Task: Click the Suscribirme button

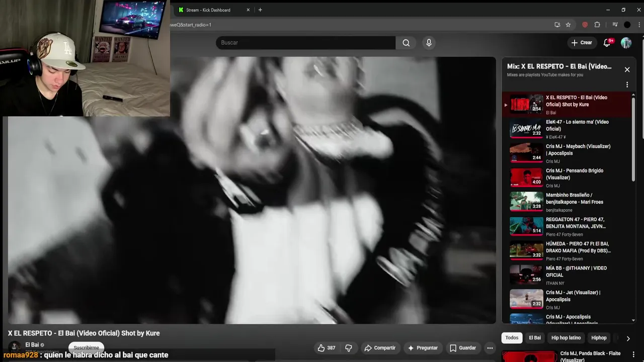Action: (86, 347)
